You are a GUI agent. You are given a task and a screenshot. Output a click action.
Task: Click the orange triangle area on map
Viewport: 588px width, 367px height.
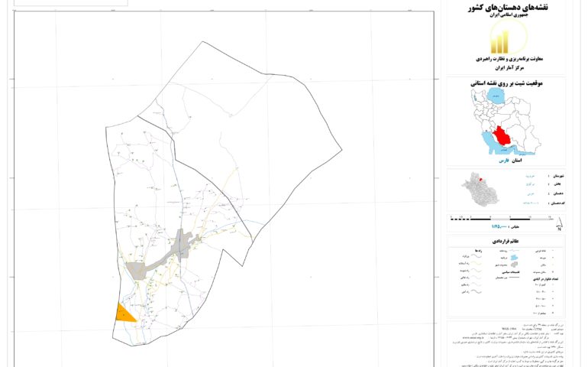tap(124, 312)
